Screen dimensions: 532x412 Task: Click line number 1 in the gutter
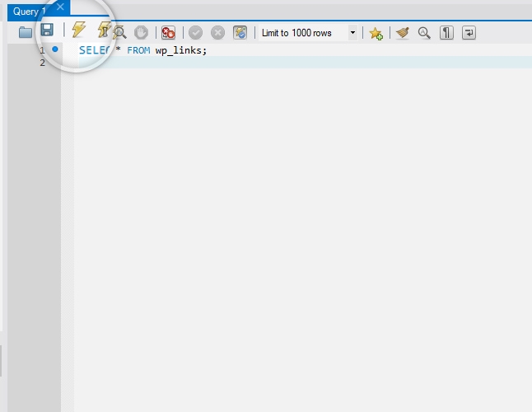pyautogui.click(x=42, y=51)
